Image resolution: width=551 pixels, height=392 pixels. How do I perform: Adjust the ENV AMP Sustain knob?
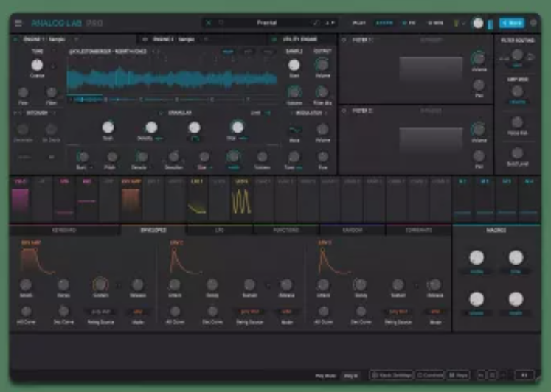click(x=100, y=284)
